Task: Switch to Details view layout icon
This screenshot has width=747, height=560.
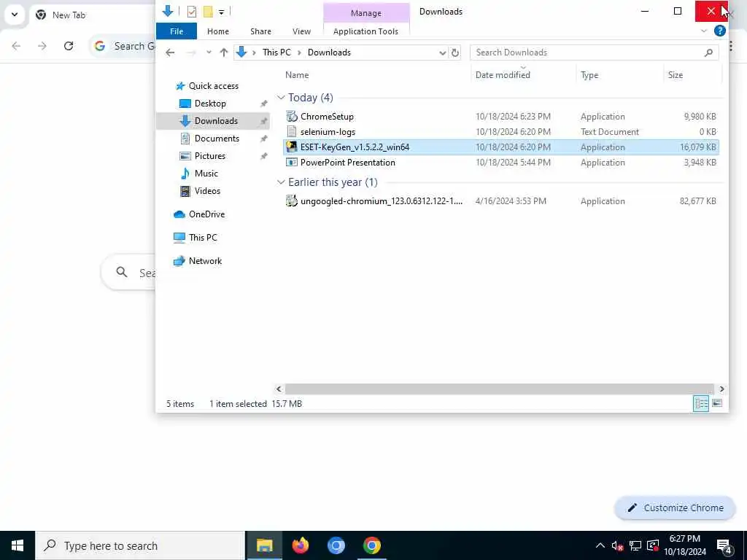Action: pyautogui.click(x=701, y=404)
